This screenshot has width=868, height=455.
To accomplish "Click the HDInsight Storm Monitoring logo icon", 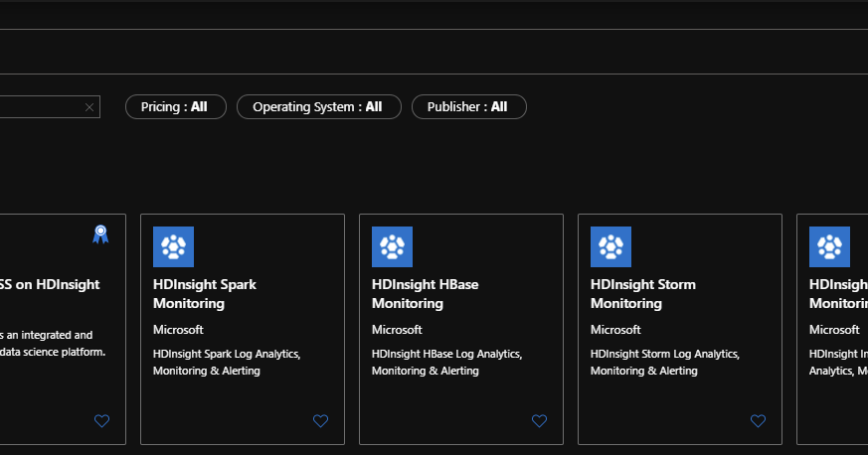I will click(610, 246).
